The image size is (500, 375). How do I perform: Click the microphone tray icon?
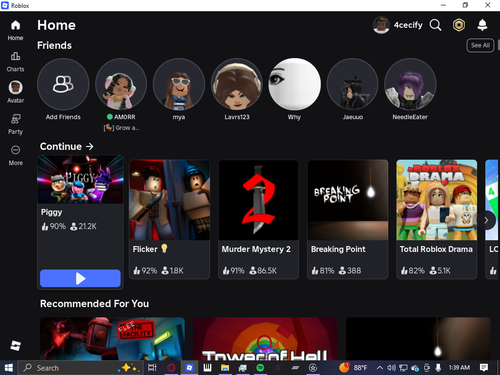(438, 368)
